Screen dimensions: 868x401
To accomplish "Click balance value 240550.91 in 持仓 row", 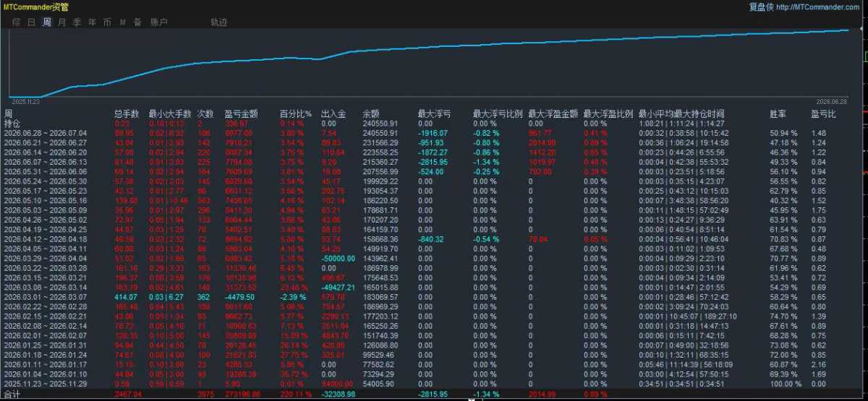I will (x=380, y=124).
